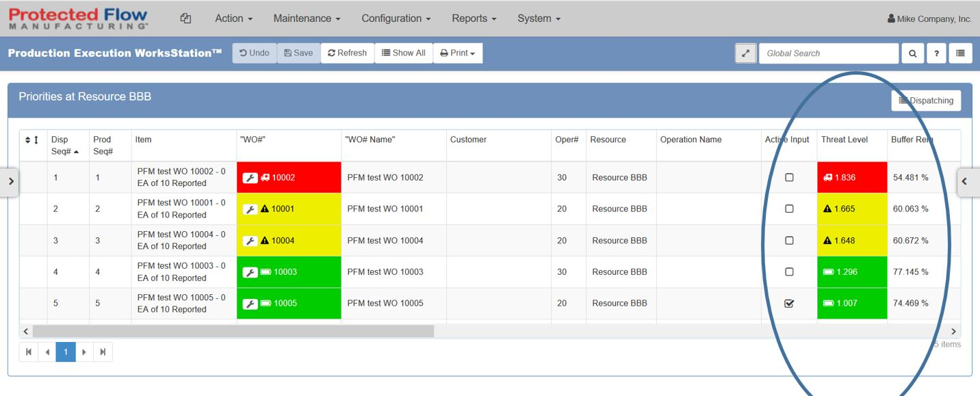Click the Dispatching button
The height and width of the screenshot is (396, 980).
[926, 101]
